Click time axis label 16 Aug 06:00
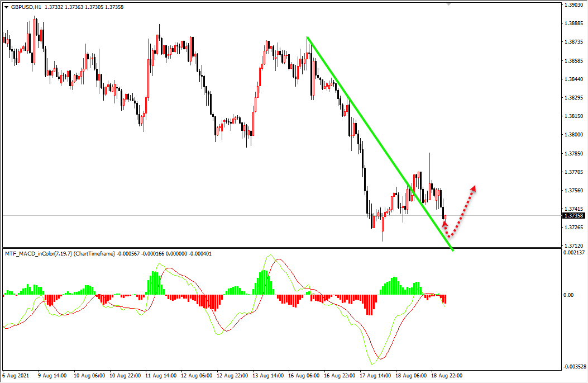Viewport: 588px width, 383px height. [x=304, y=376]
